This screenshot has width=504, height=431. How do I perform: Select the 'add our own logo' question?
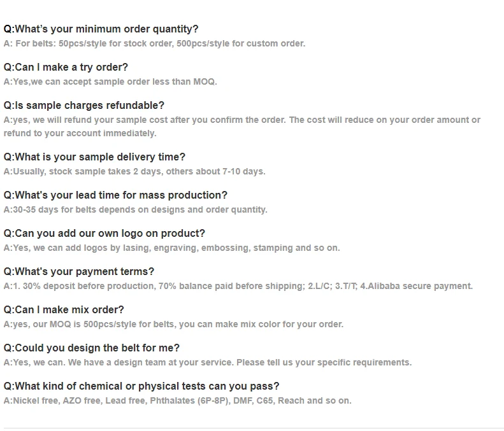pos(104,233)
